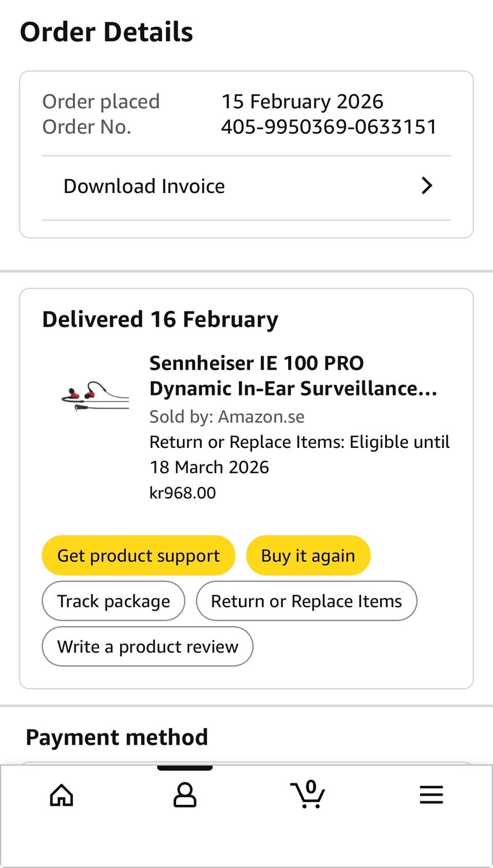Image resolution: width=493 pixels, height=868 pixels.
Task: Choose Write a product review
Action: click(x=147, y=647)
